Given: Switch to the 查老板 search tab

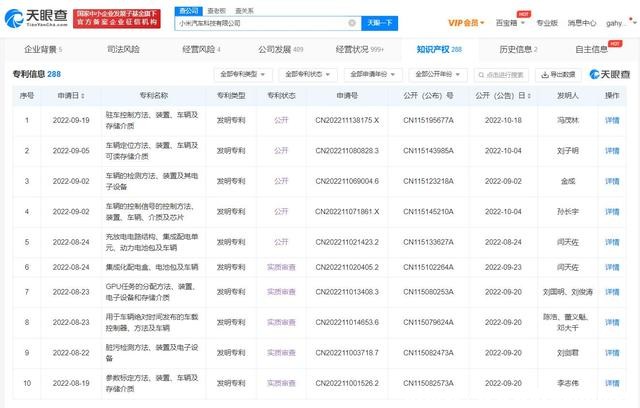Looking at the screenshot, I should (216, 11).
